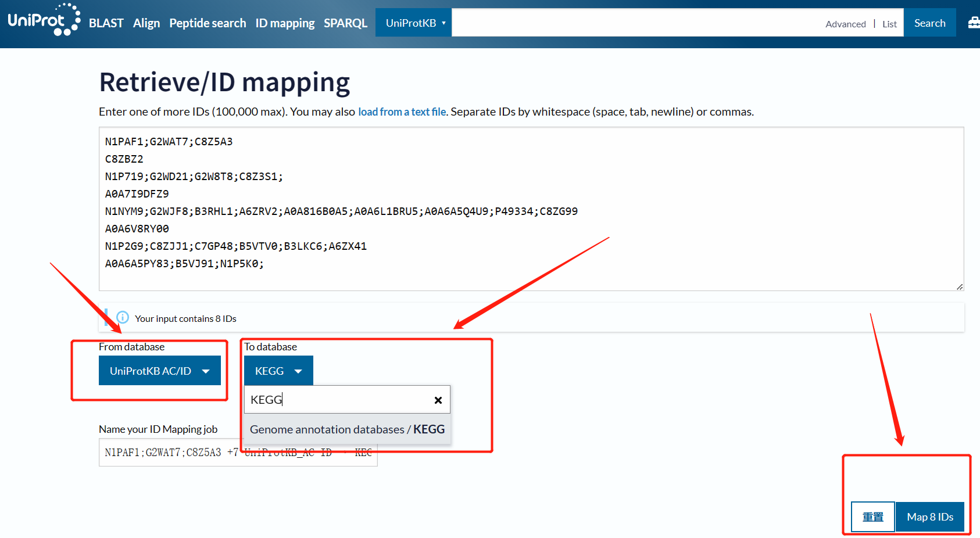Viewport: 980px width, 538px height.
Task: Open ID mapping page
Action: 285,23
